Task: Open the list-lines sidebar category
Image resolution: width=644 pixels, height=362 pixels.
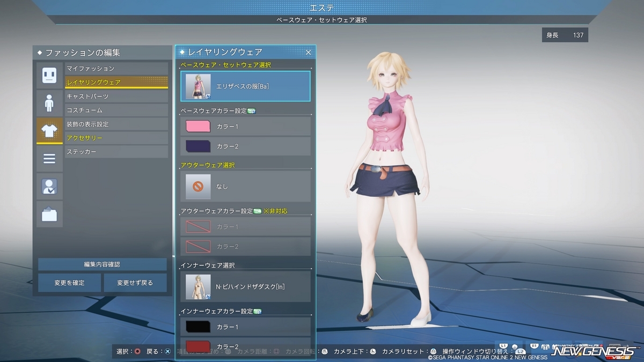Action: (49, 159)
